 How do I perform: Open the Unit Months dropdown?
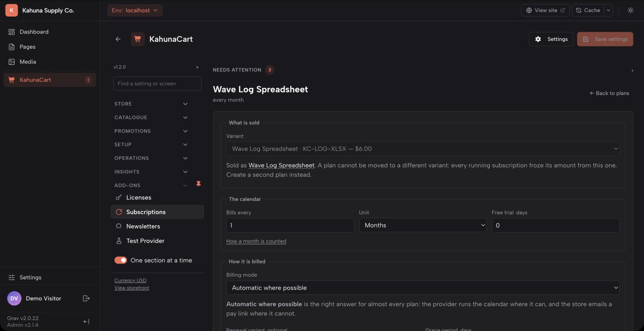click(423, 225)
